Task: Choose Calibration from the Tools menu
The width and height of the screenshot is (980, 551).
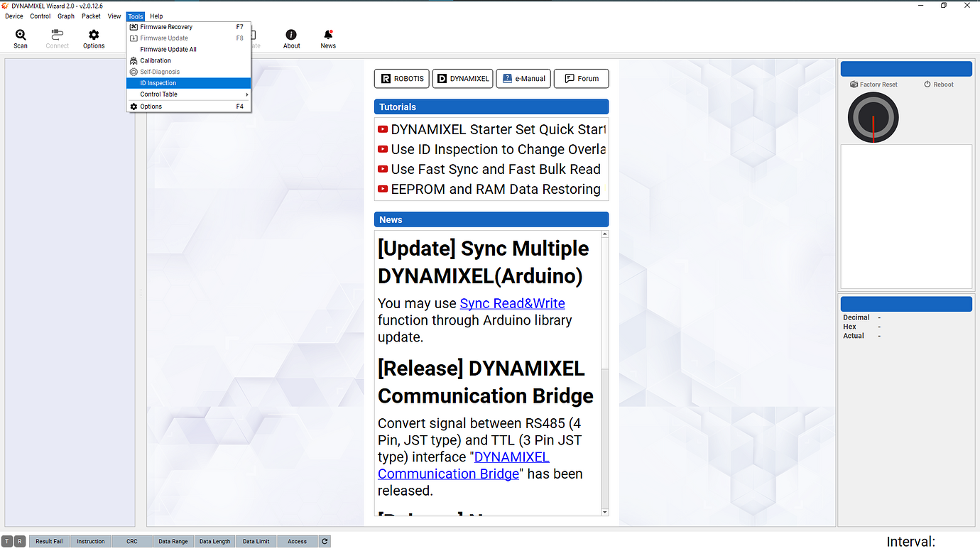Action: coord(156,60)
